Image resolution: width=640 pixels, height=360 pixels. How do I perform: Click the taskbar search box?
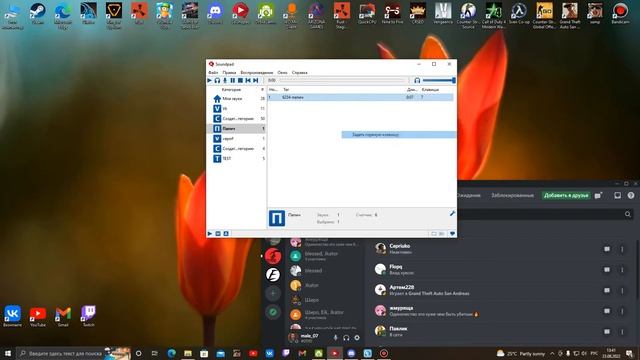click(73, 353)
